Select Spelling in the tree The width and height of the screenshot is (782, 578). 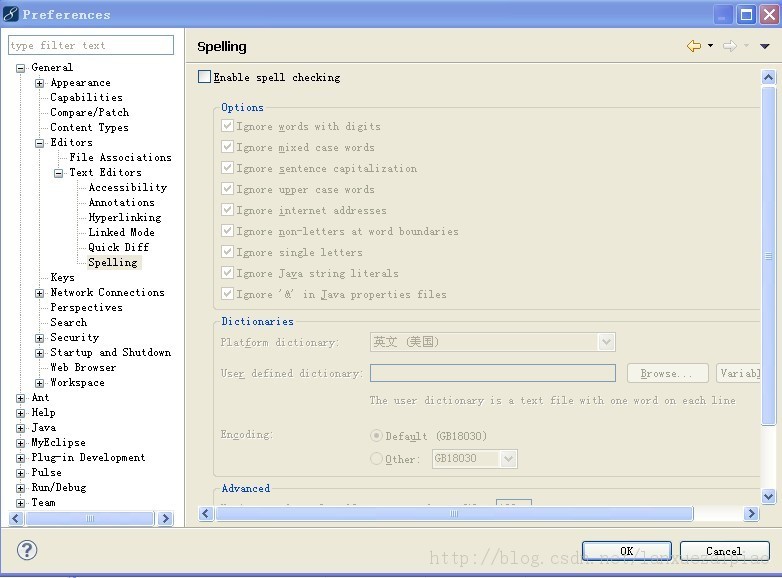113,262
